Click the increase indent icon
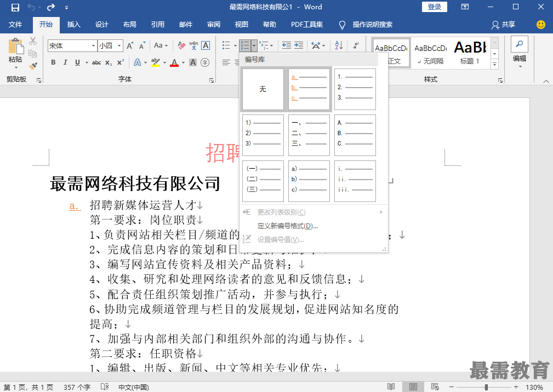 tap(299, 45)
